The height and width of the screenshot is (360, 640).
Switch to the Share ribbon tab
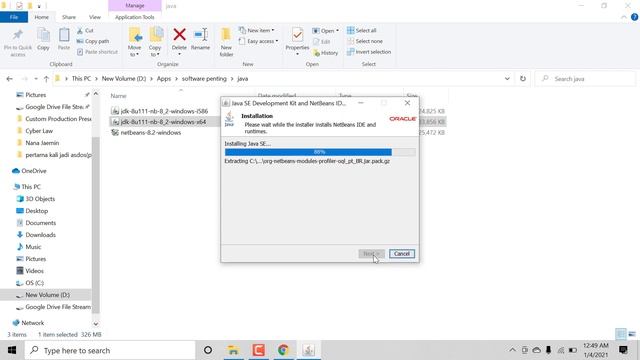tap(69, 17)
